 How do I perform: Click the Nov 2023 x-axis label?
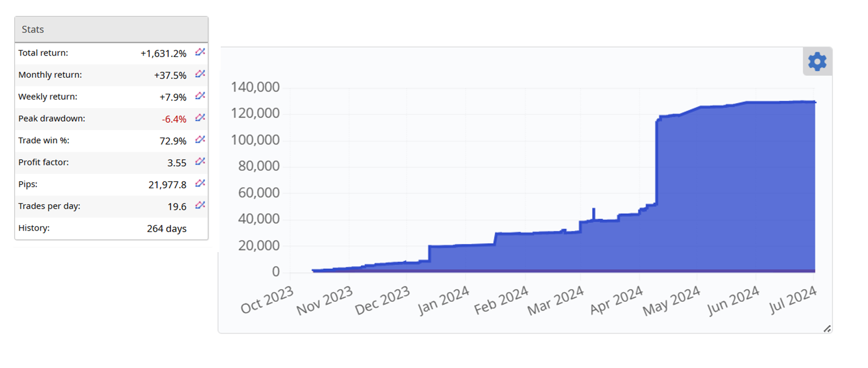point(324,300)
